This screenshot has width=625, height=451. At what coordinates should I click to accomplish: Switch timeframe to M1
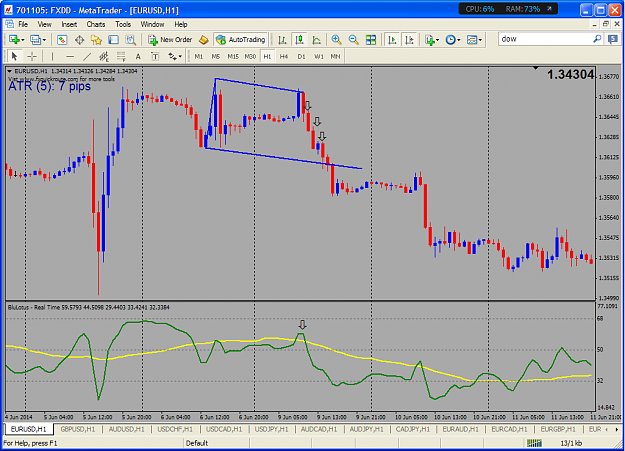coord(199,56)
